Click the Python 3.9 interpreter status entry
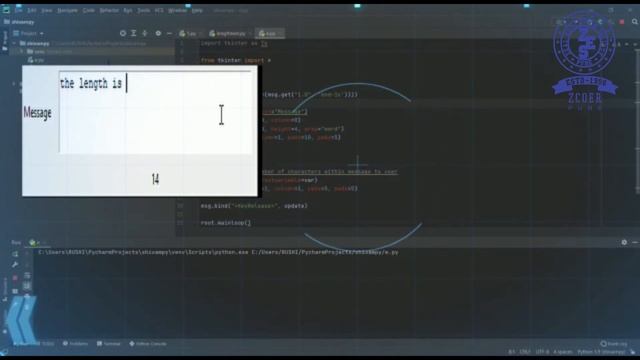Image resolution: width=640 pixels, height=360 pixels. (601, 352)
